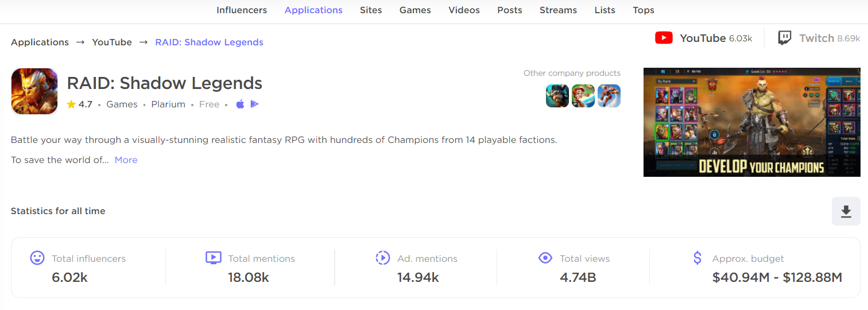Viewport: 868px width, 310px height.
Task: Click the Twitch logo icon
Action: 785,38
